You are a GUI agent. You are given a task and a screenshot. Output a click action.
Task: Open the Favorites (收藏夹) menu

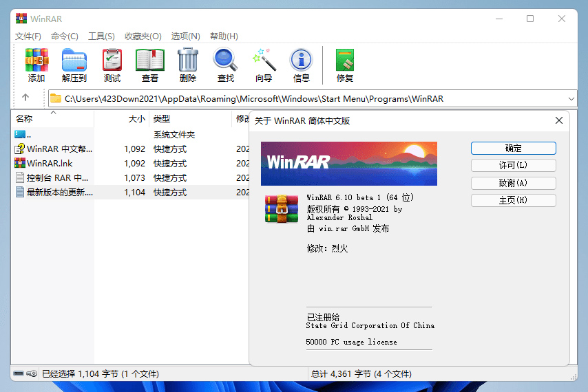click(x=143, y=36)
